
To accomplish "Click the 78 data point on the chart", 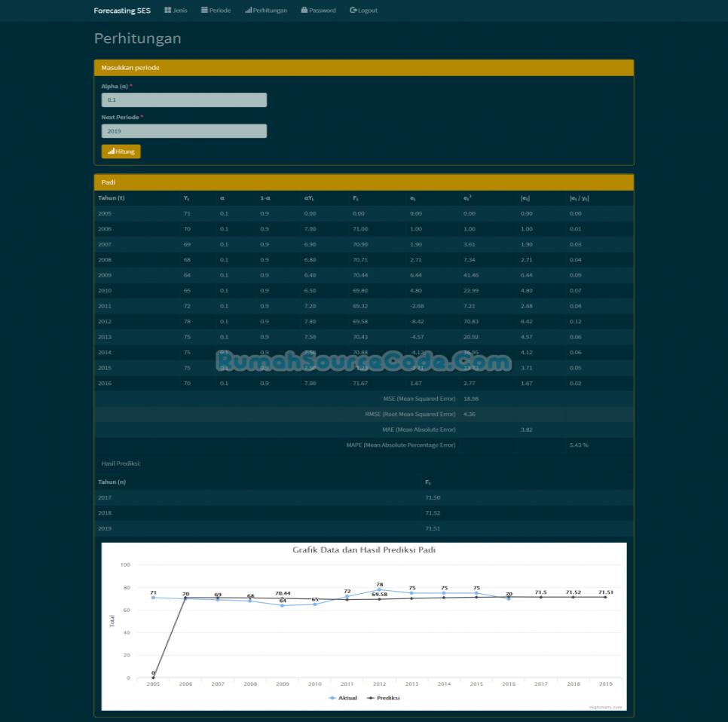I will (379, 591).
